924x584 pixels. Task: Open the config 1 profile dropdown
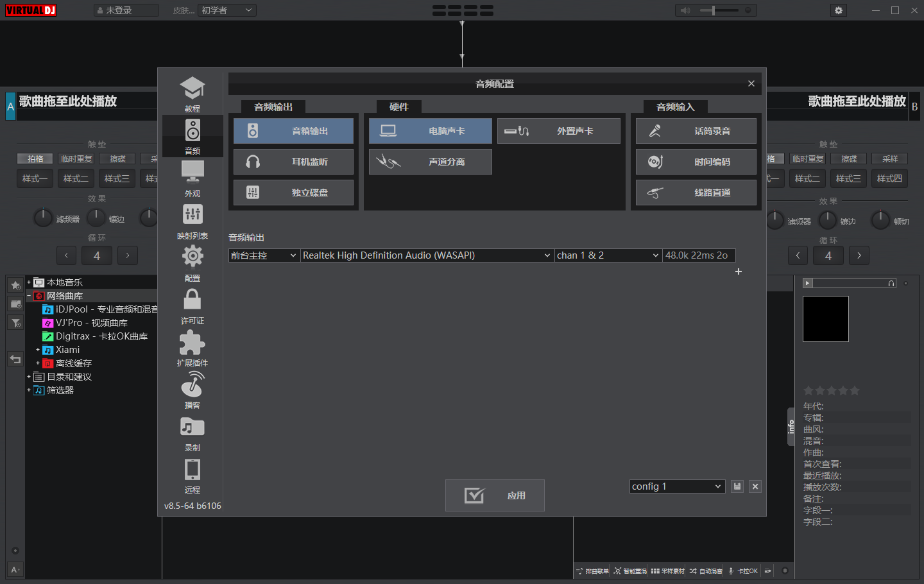677,486
